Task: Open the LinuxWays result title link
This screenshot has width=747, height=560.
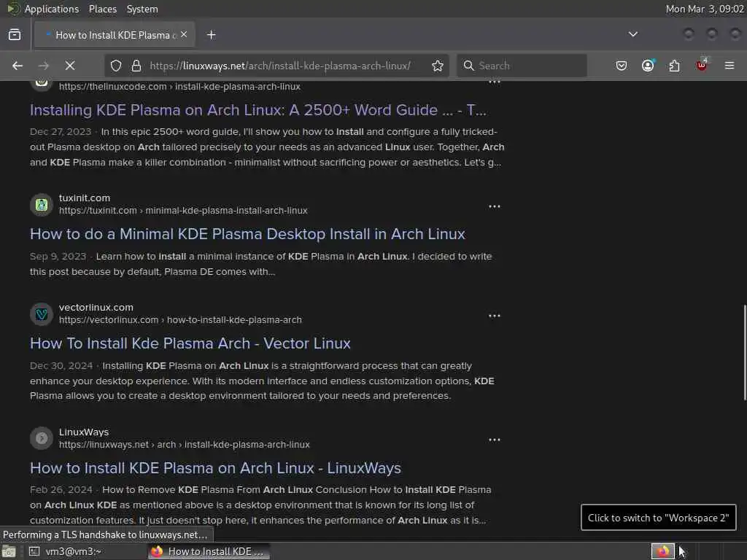Action: click(x=215, y=468)
